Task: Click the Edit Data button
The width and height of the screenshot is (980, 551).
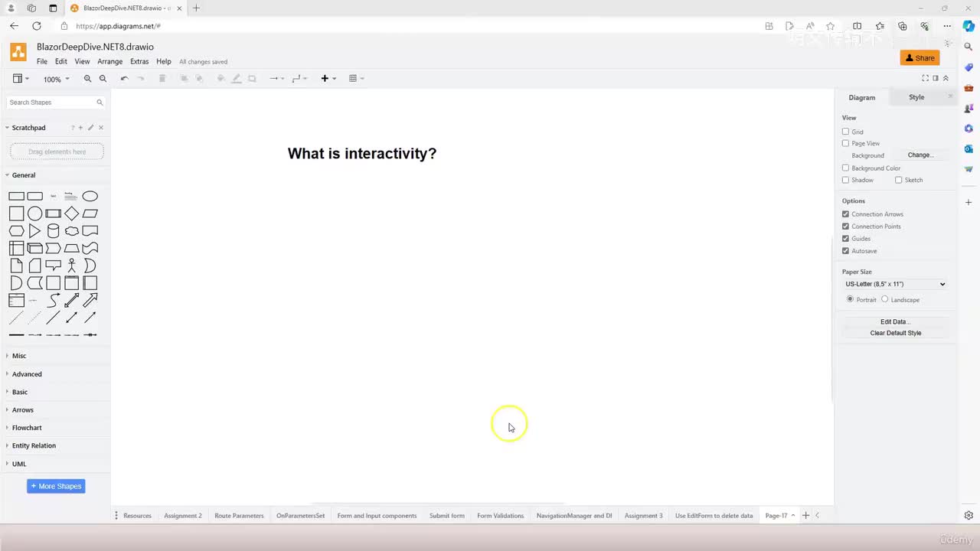Action: tap(895, 322)
